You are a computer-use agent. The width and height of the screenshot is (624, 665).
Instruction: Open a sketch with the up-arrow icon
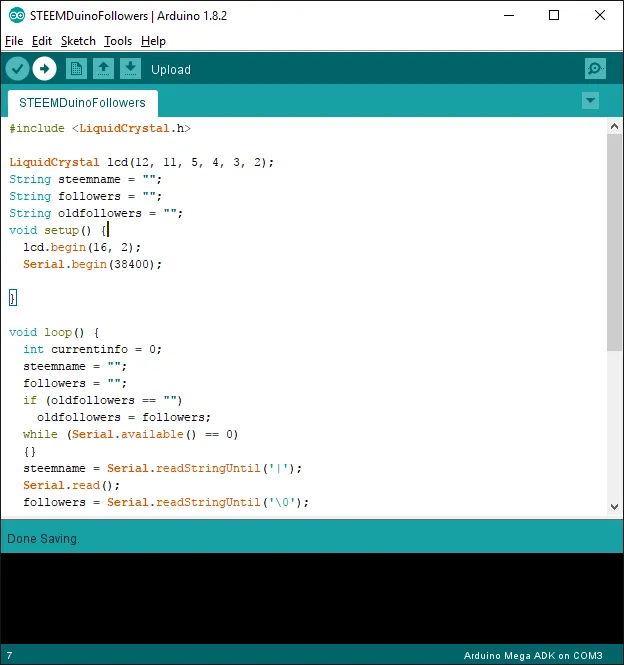[x=104, y=69]
